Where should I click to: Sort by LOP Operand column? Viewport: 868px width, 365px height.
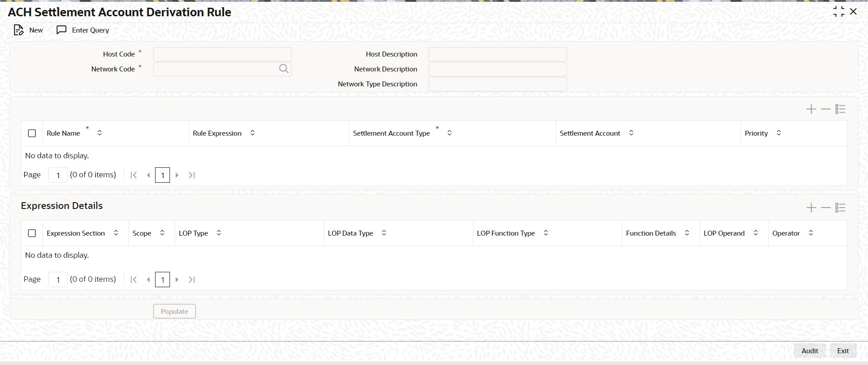(x=756, y=233)
